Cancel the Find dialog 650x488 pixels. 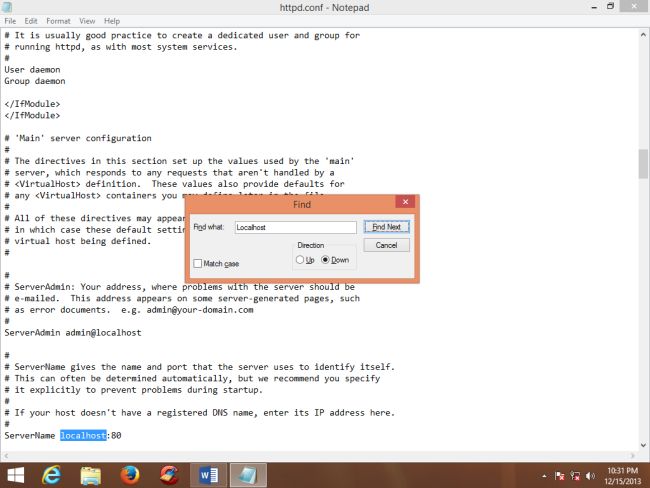(386, 245)
